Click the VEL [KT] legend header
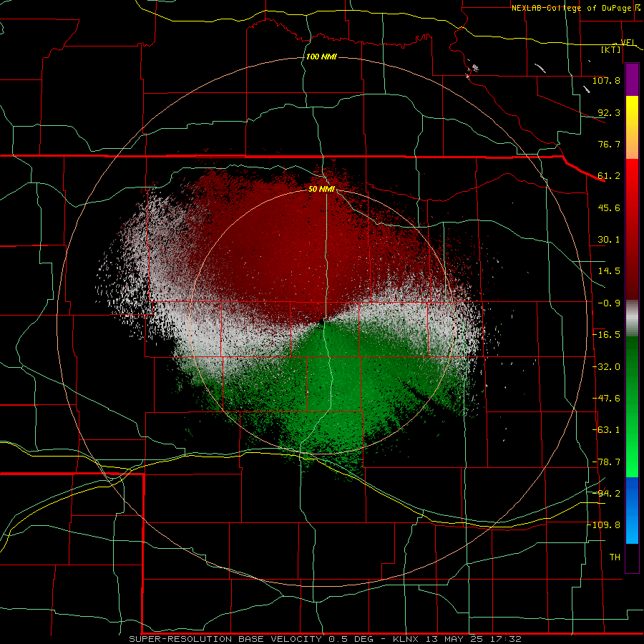This screenshot has height=644, width=644. coord(617,46)
